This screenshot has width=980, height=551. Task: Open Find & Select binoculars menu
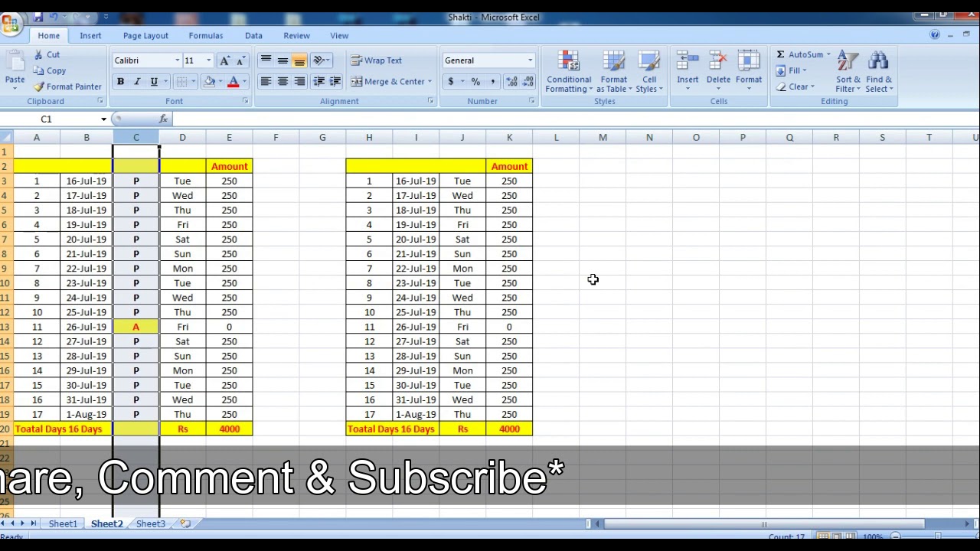tap(879, 72)
